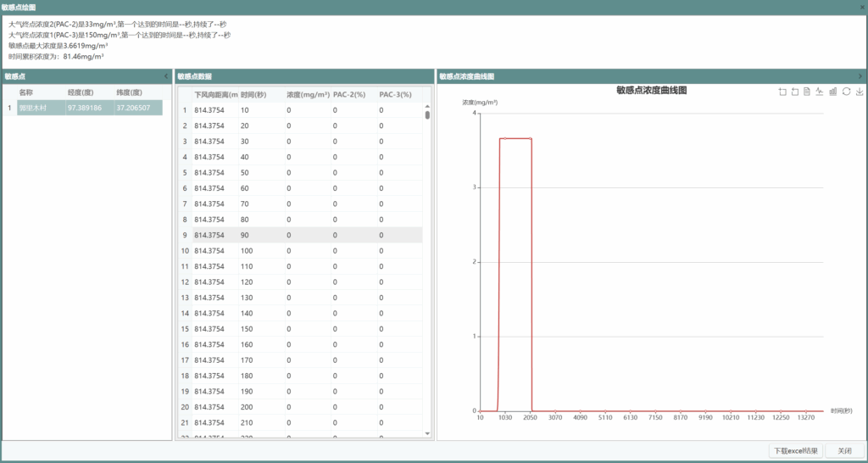Open the chart data view icon

[x=808, y=92]
